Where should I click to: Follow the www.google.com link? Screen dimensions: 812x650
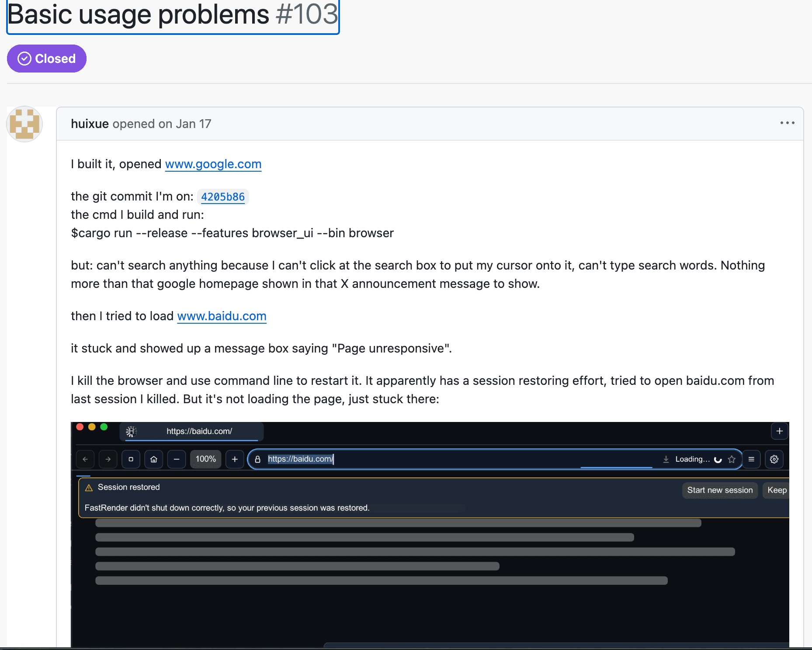pos(213,164)
